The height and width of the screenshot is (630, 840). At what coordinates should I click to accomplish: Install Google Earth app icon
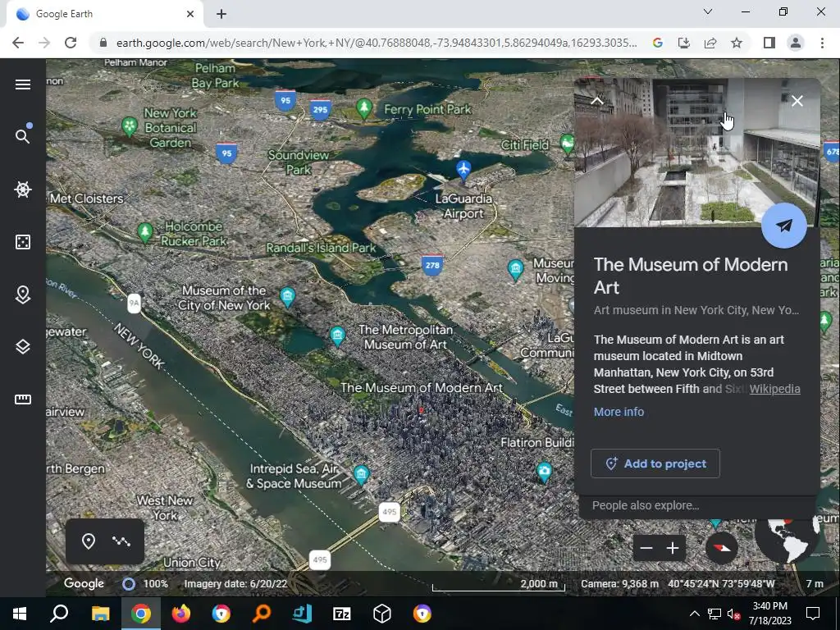point(683,43)
